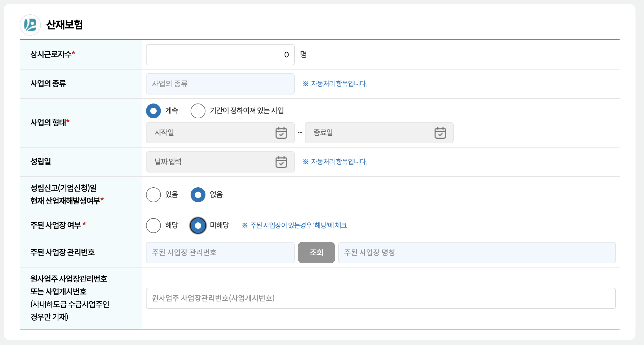Select 미해당 for 주된 사업장 여부
Viewport: 644px width, 345px height.
(x=198, y=226)
